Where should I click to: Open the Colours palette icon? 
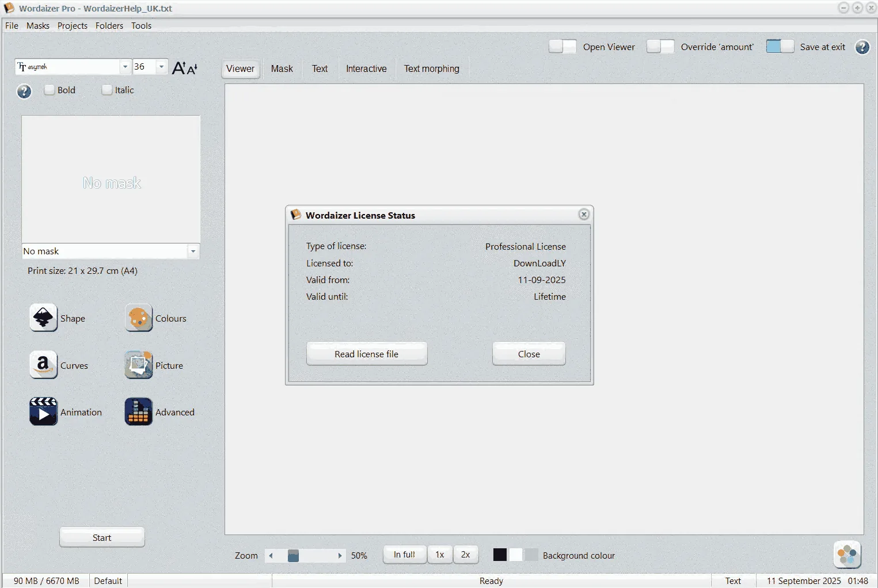[x=139, y=318]
